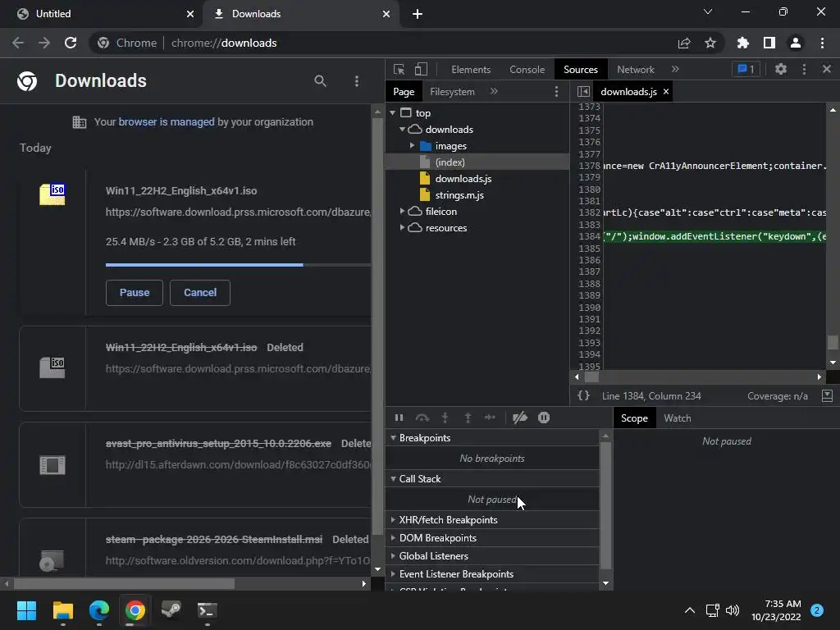
Task: Open Windows Start menu
Action: point(26,610)
